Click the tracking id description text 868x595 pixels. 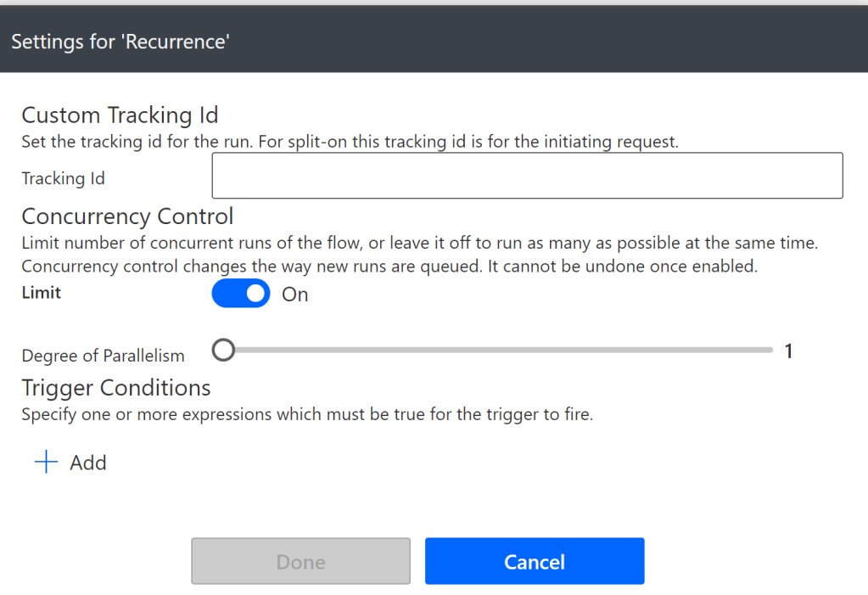[x=350, y=142]
